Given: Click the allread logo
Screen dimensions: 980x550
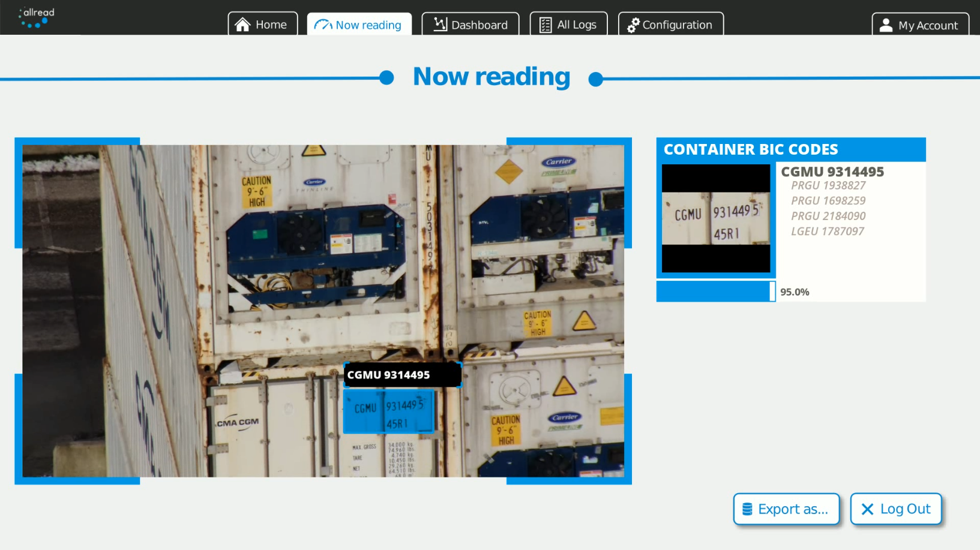Looking at the screenshot, I should tap(34, 16).
